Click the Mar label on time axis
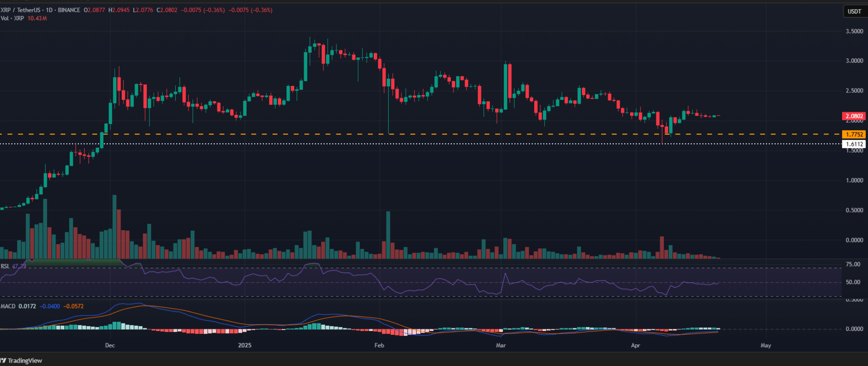The width and height of the screenshot is (868, 366). (501, 345)
